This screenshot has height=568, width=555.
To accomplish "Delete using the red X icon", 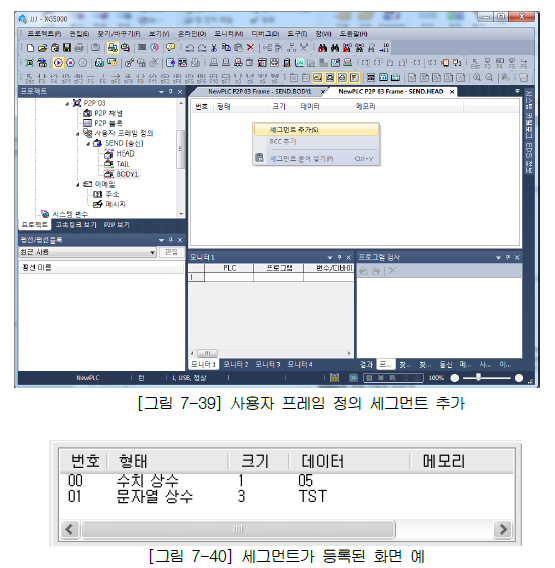I will pos(250,48).
